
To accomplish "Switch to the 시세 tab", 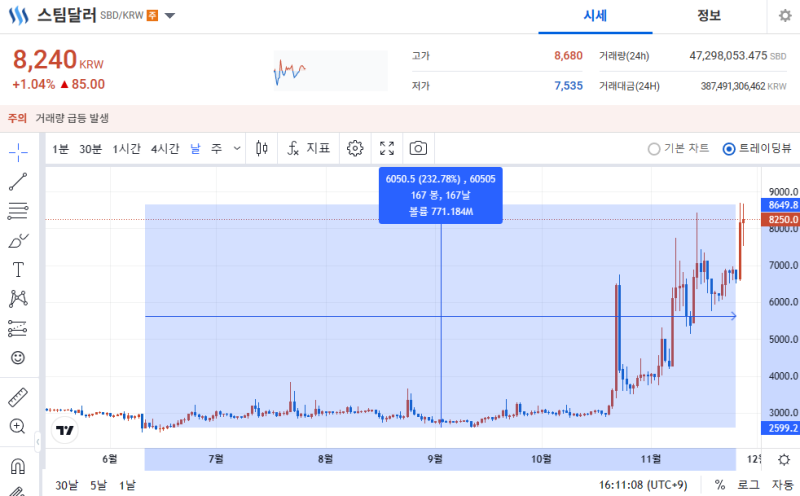I will pos(595,16).
